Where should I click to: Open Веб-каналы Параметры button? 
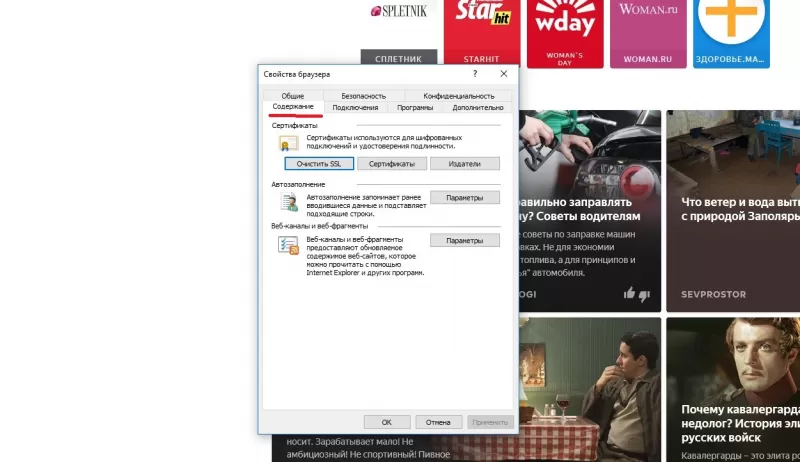pyautogui.click(x=465, y=240)
